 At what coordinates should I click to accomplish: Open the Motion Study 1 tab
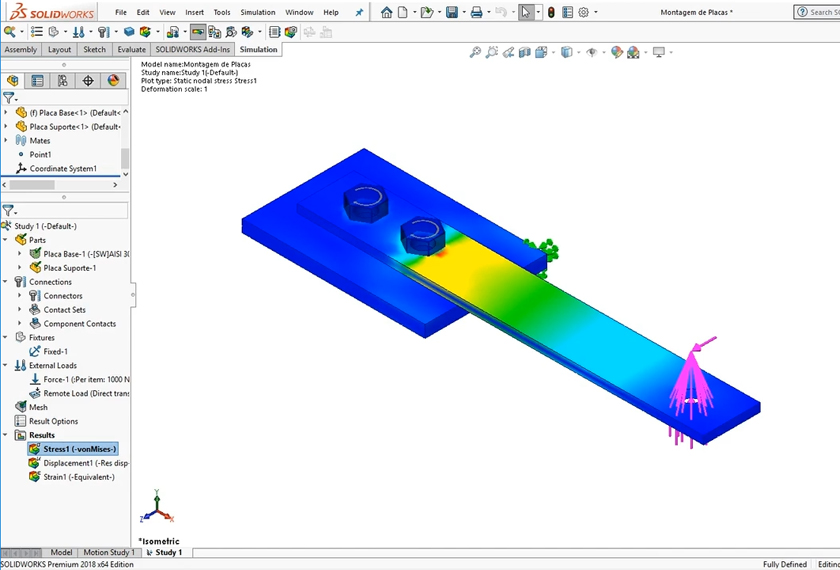[108, 552]
